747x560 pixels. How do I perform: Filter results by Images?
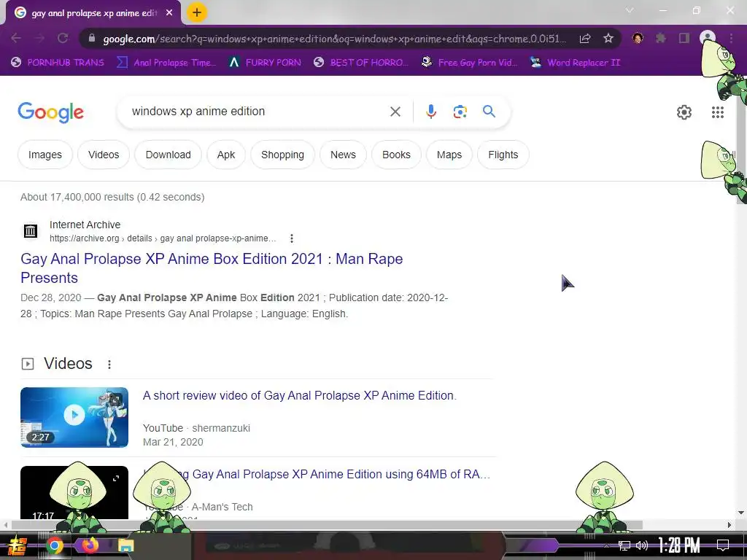click(x=45, y=155)
